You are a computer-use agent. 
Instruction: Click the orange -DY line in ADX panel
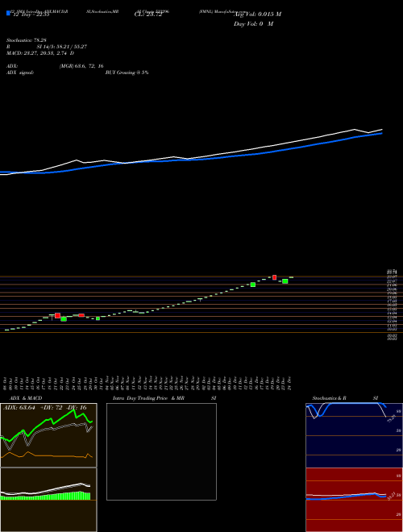(46, 455)
